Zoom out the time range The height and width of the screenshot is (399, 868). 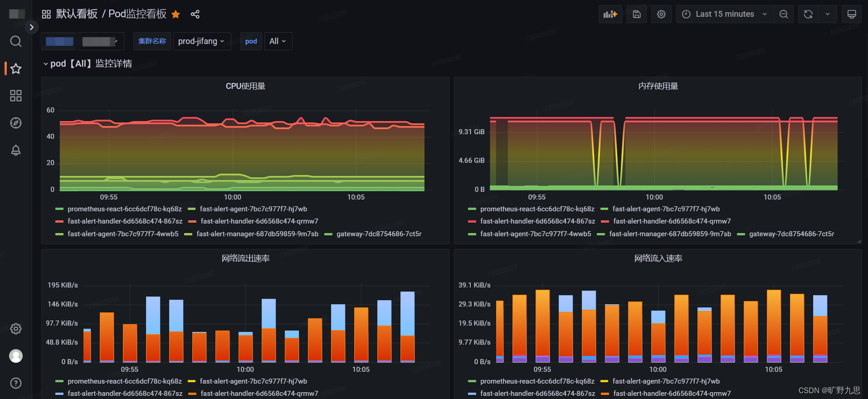[x=784, y=14]
